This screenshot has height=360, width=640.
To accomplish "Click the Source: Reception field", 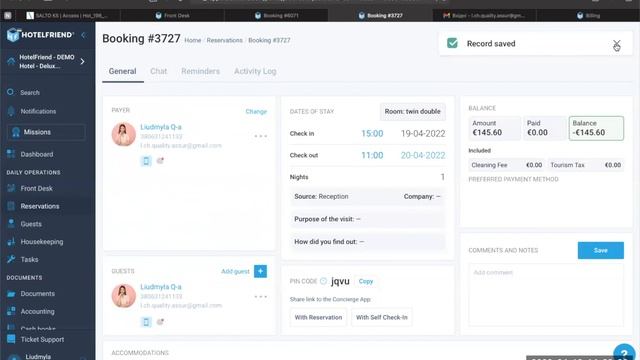I will pos(321,196).
